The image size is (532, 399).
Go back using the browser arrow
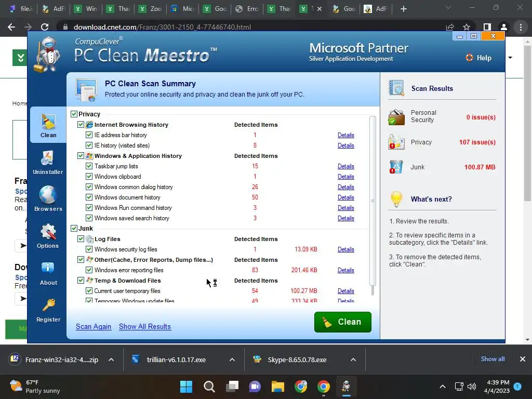11,27
